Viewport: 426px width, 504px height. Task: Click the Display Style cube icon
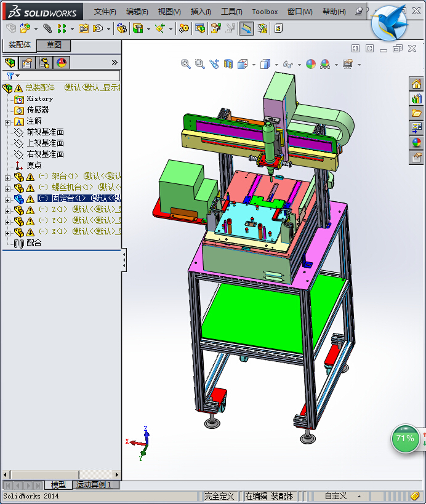265,64
